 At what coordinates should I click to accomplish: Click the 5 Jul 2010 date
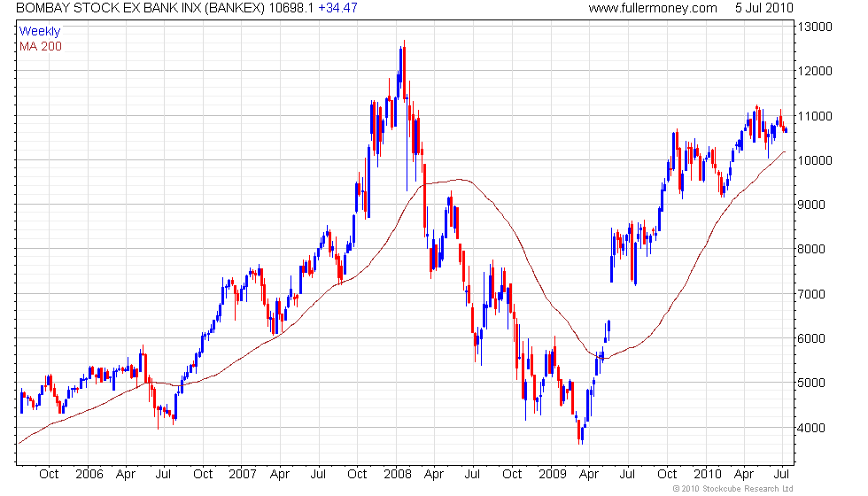point(763,8)
